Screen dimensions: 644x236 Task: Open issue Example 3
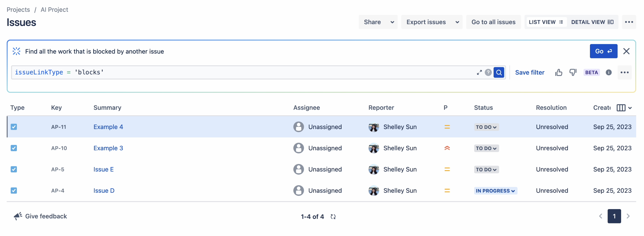tap(108, 148)
